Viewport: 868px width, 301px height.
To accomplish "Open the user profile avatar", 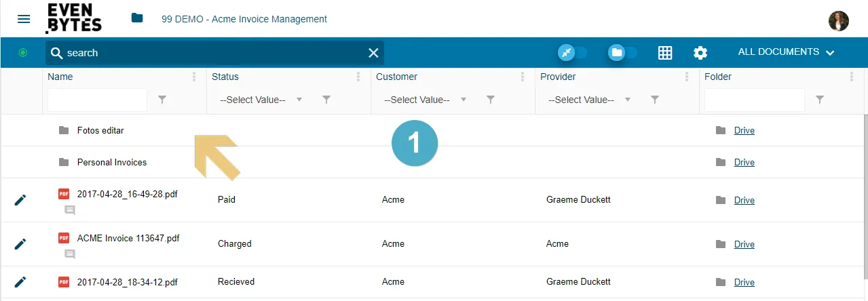I will click(839, 20).
